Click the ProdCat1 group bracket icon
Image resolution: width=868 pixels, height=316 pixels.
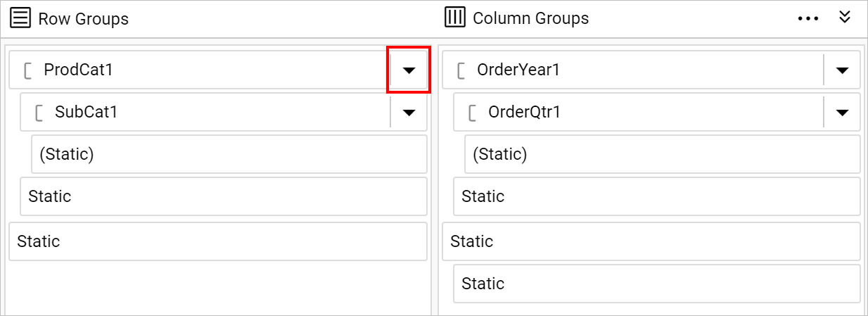point(28,70)
